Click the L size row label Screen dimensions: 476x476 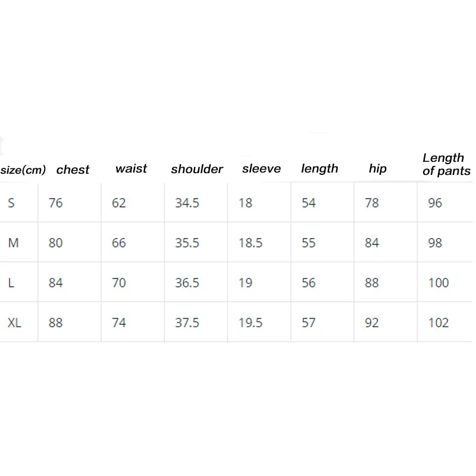pos(11,283)
